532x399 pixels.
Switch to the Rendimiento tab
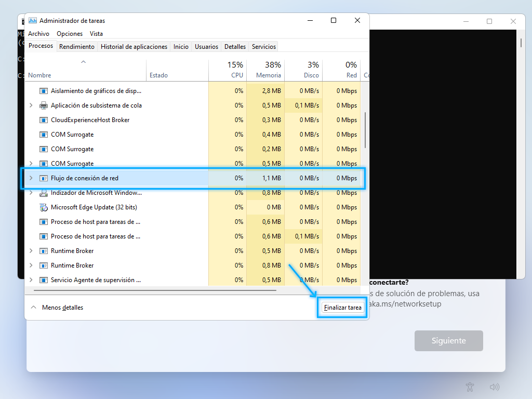[x=77, y=46]
